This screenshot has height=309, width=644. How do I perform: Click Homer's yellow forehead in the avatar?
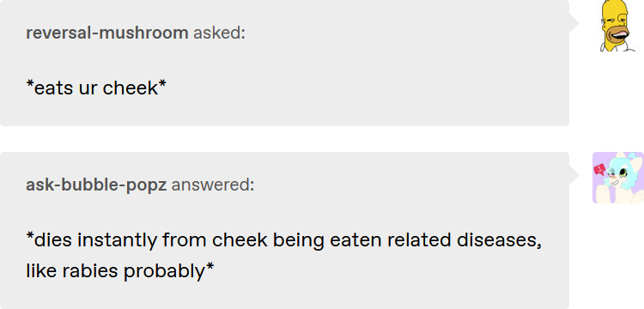[x=615, y=9]
